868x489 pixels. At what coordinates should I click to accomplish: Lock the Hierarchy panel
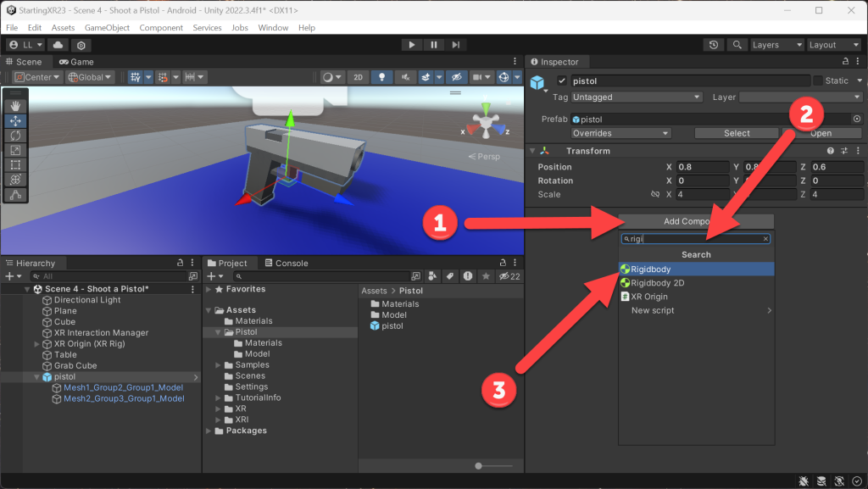click(180, 263)
